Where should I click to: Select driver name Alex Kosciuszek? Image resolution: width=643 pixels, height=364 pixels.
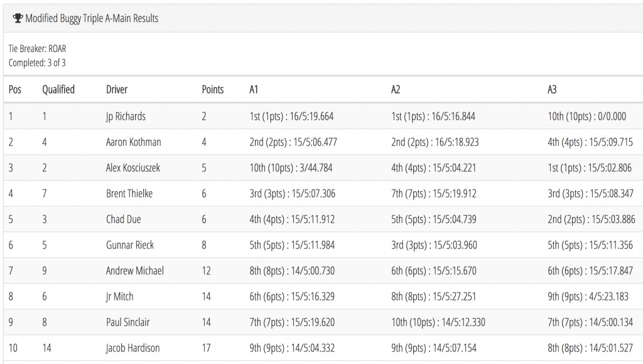pyautogui.click(x=133, y=168)
